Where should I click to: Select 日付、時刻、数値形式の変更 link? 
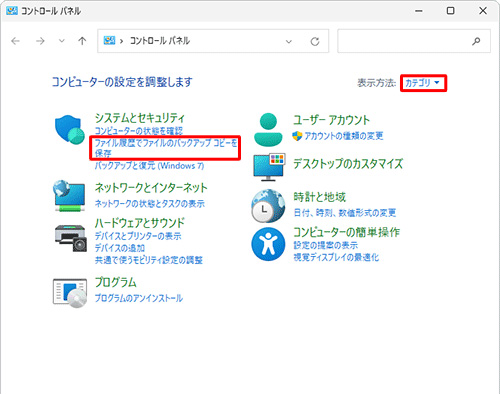click(x=345, y=213)
